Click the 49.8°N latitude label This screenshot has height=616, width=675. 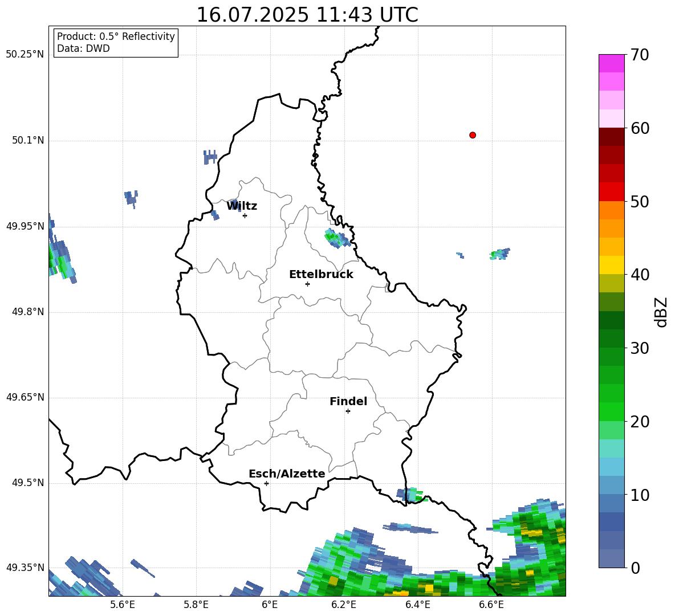click(29, 312)
